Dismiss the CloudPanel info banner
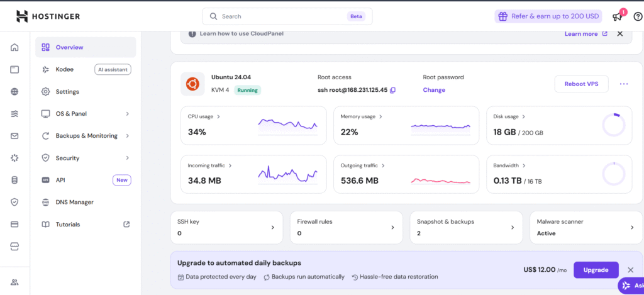Viewport: 644px width, 295px height. (x=620, y=34)
